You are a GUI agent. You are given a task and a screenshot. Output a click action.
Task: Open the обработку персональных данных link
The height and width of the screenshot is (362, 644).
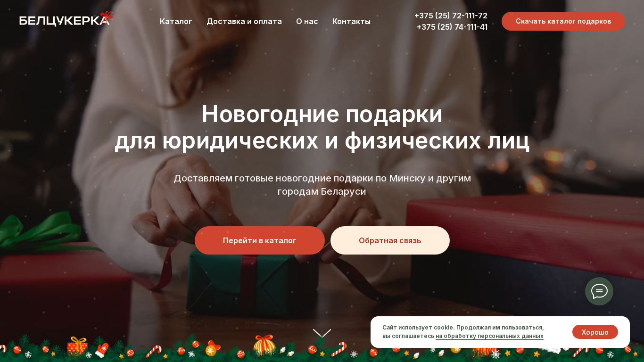(489, 336)
